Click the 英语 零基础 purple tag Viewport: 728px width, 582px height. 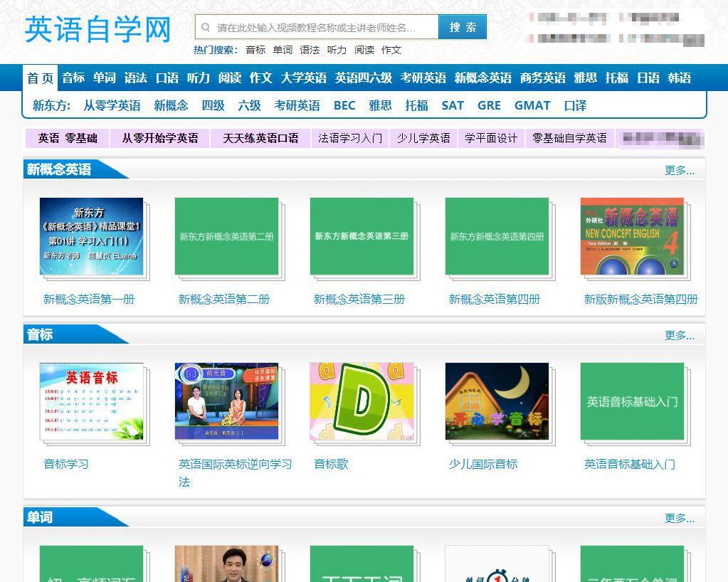pyautogui.click(x=68, y=138)
